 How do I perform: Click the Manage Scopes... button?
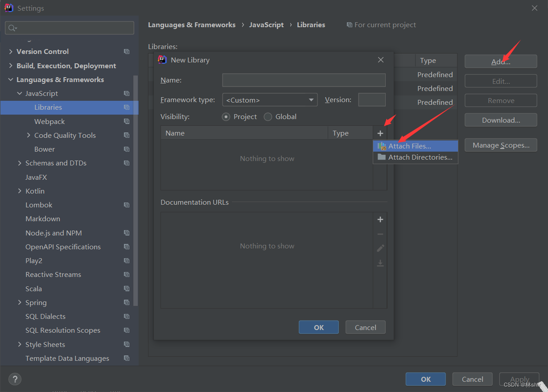pos(501,145)
